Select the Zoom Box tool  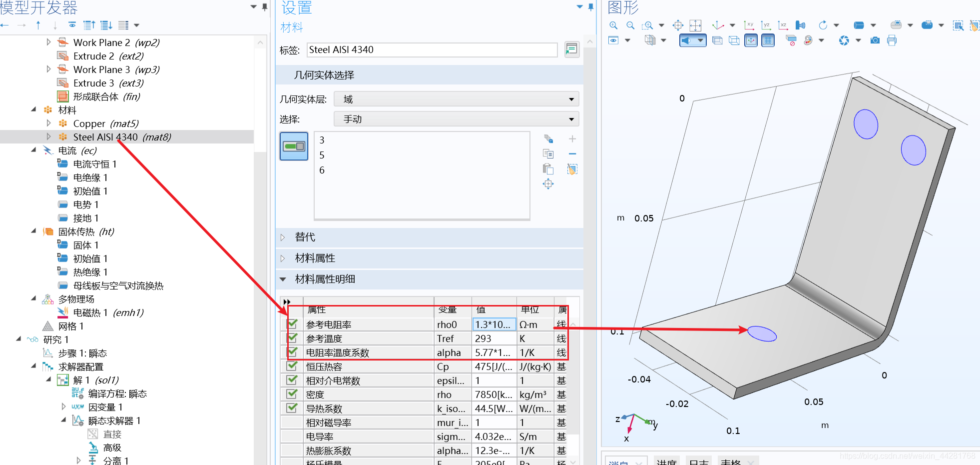tap(647, 25)
